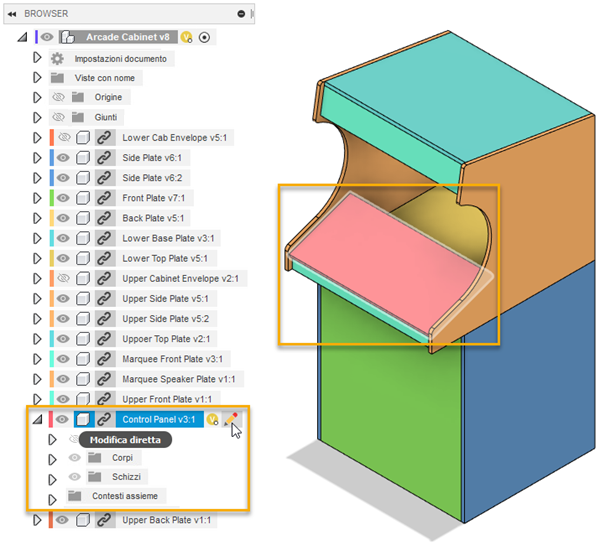Click the link icon of Uppoer Top Plate v2:1
This screenshot has width=608, height=552.
tap(105, 339)
